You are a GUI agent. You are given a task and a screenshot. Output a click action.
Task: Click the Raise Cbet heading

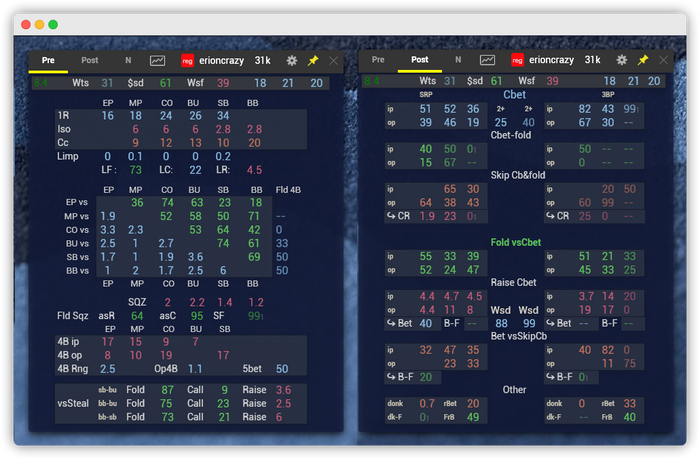coord(513,282)
